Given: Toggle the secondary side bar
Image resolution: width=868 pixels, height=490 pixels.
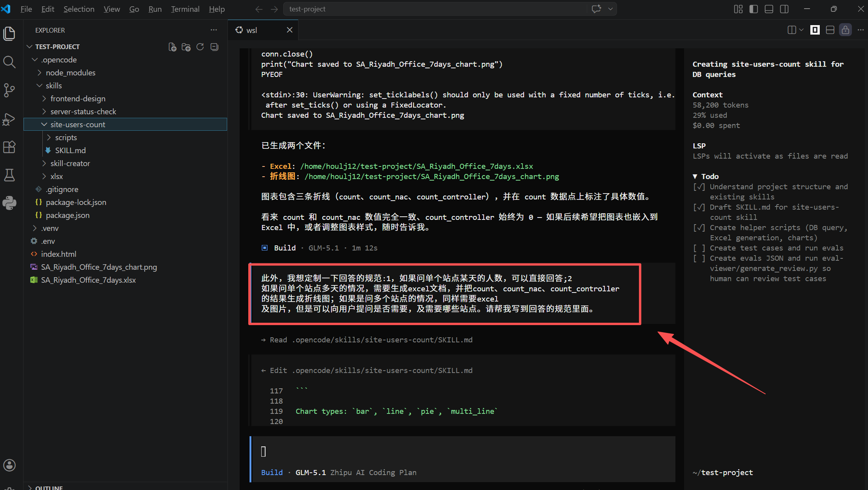Looking at the screenshot, I should (784, 9).
